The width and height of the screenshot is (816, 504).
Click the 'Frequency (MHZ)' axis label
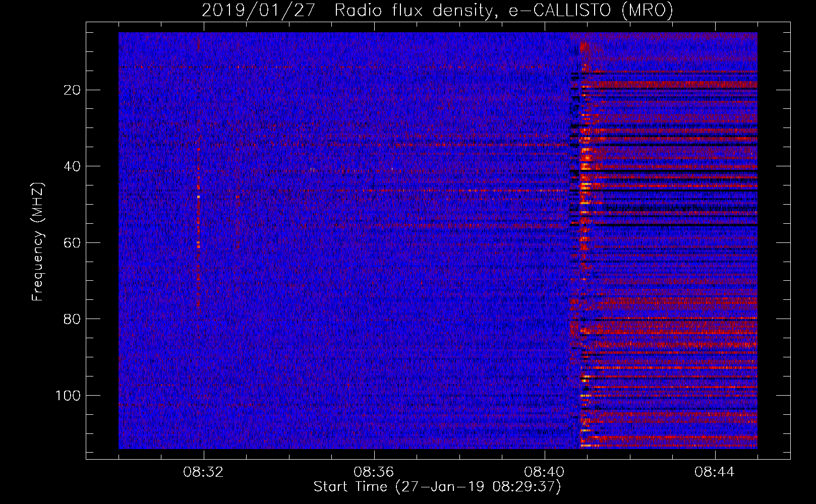[38, 242]
